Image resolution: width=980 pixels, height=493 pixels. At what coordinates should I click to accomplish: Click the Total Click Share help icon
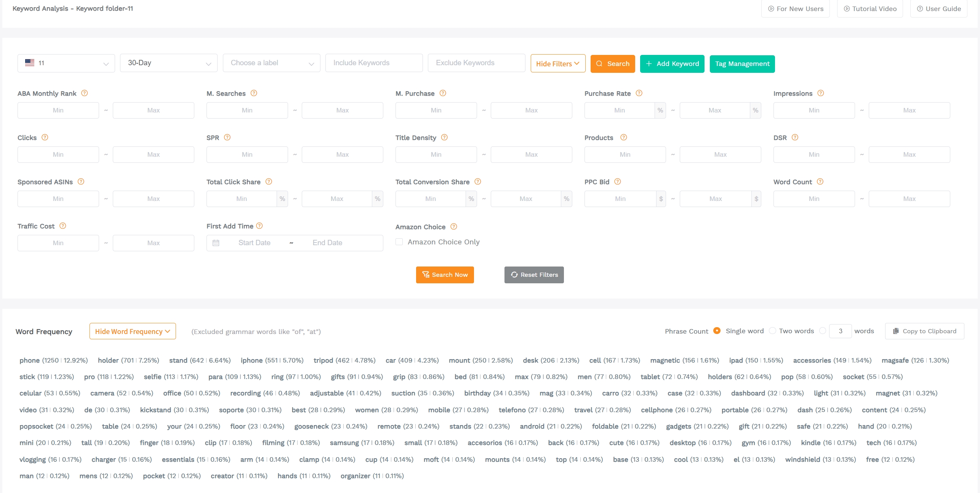pos(269,182)
